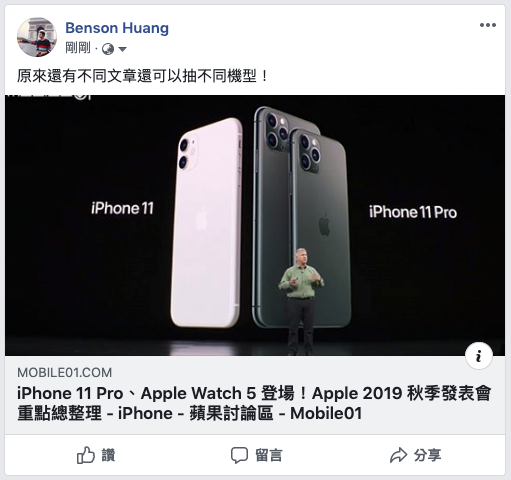The width and height of the screenshot is (511, 480).
Task: Click the 剛剛 post timestamp
Action: (78, 48)
